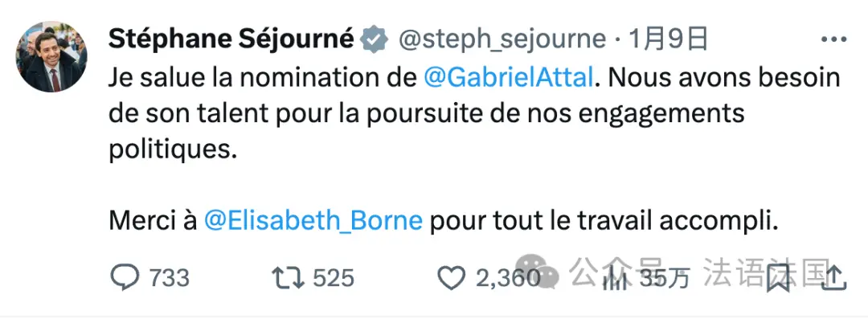This screenshot has width=868, height=319.
Task: Toggle the heart like icon
Action: coord(451,278)
